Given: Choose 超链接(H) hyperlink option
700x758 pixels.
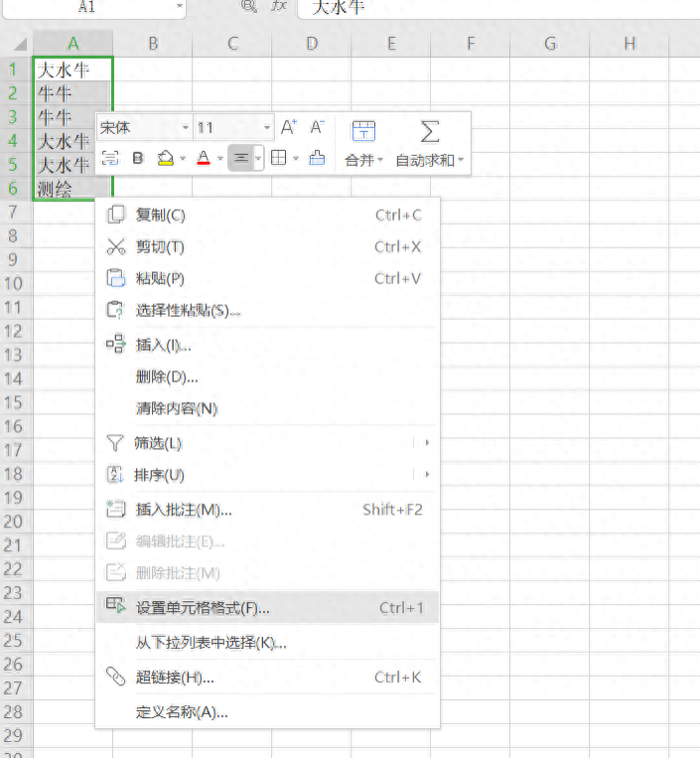Looking at the screenshot, I should 268,678.
